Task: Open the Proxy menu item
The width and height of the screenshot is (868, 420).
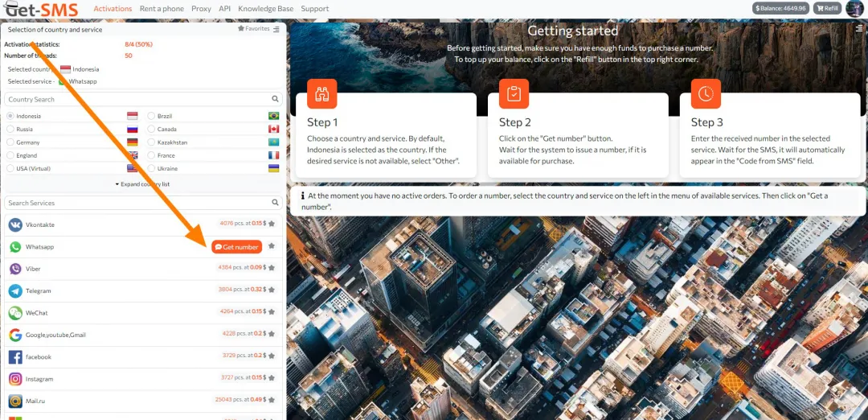Action: (x=202, y=9)
